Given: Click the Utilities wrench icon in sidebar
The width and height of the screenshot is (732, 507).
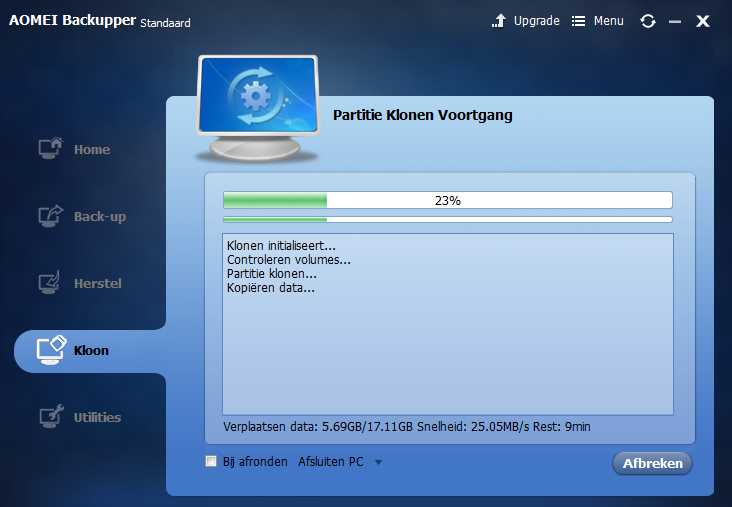Looking at the screenshot, I should (x=51, y=416).
